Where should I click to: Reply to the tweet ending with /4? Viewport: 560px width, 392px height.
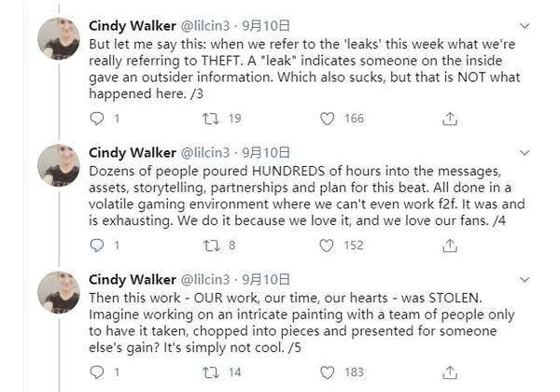(97, 245)
